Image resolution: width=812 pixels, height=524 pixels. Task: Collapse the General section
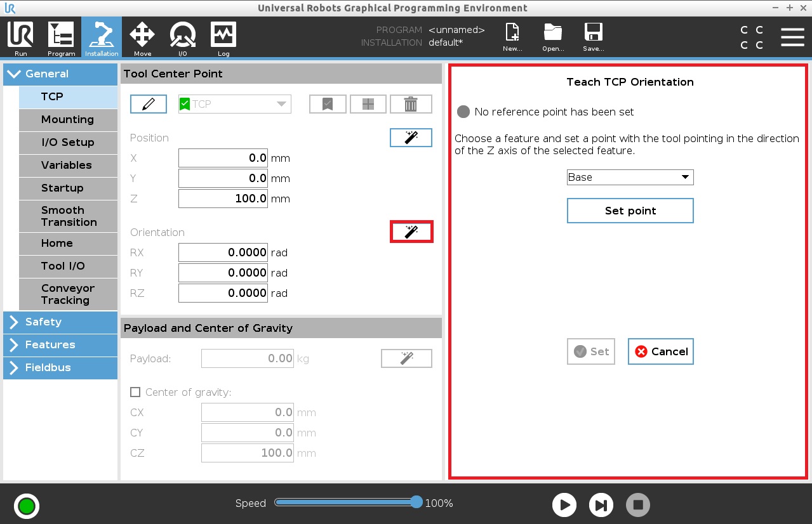[x=60, y=74]
